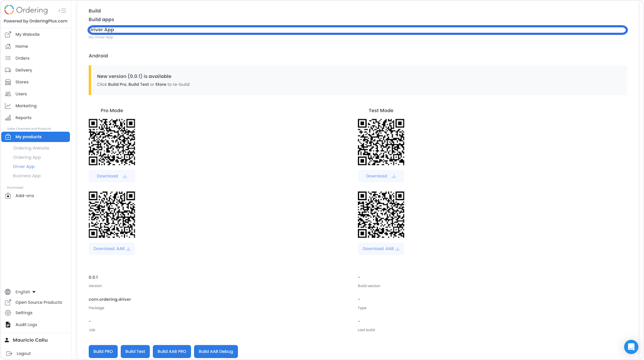This screenshot has width=644, height=360.
Task: Click the Pro Mode .AAB QR code
Action: pos(112,215)
